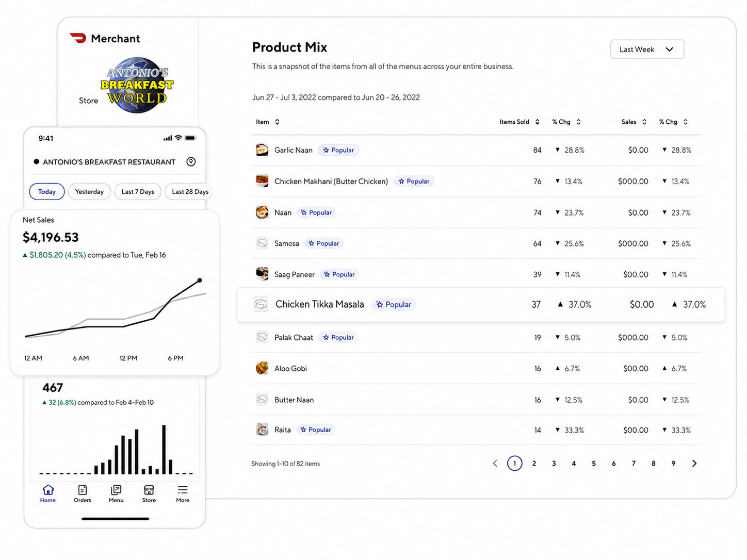
Task: Go to page 7 of items
Action: (634, 464)
